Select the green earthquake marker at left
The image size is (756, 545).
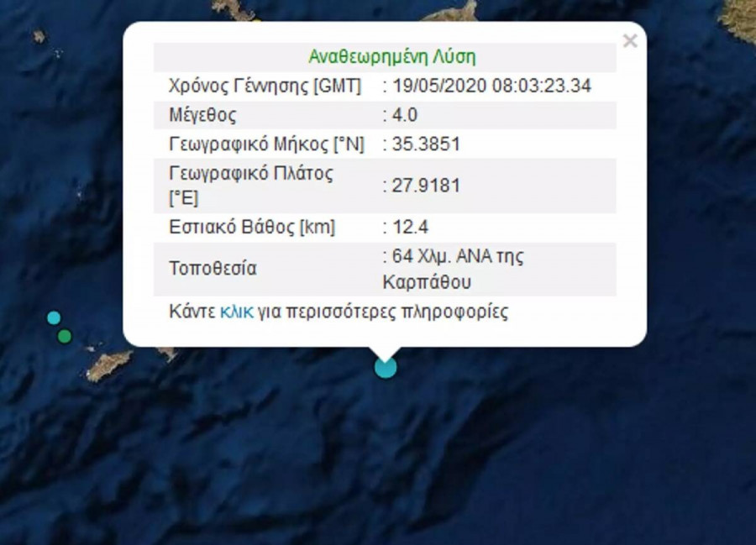[65, 336]
